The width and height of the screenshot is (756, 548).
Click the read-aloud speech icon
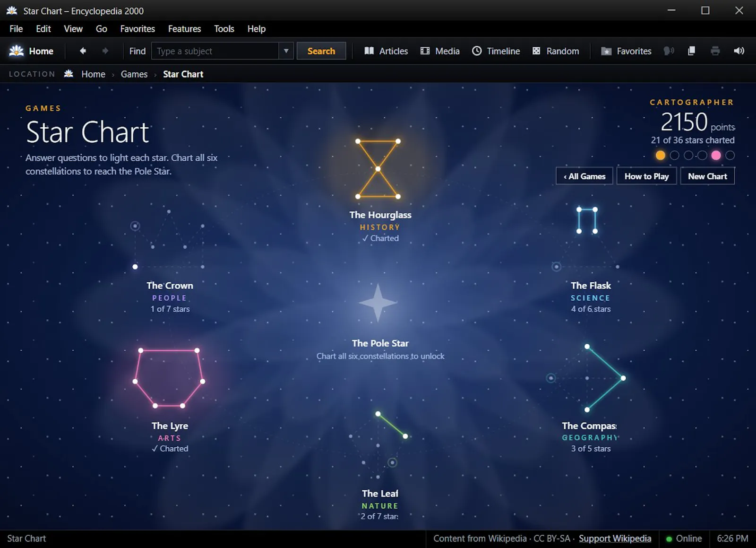[x=669, y=51]
